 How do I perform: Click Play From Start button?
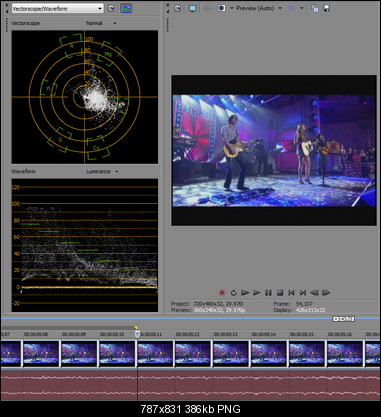[245, 293]
